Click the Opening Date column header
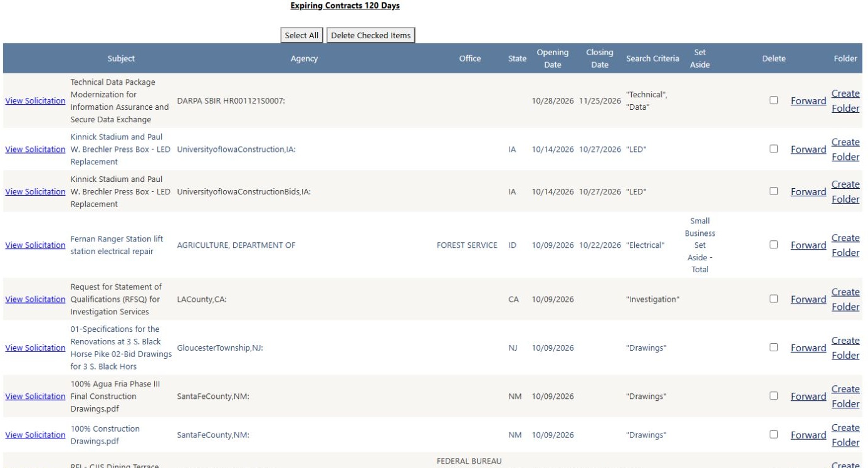The image size is (868, 468). [x=553, y=58]
